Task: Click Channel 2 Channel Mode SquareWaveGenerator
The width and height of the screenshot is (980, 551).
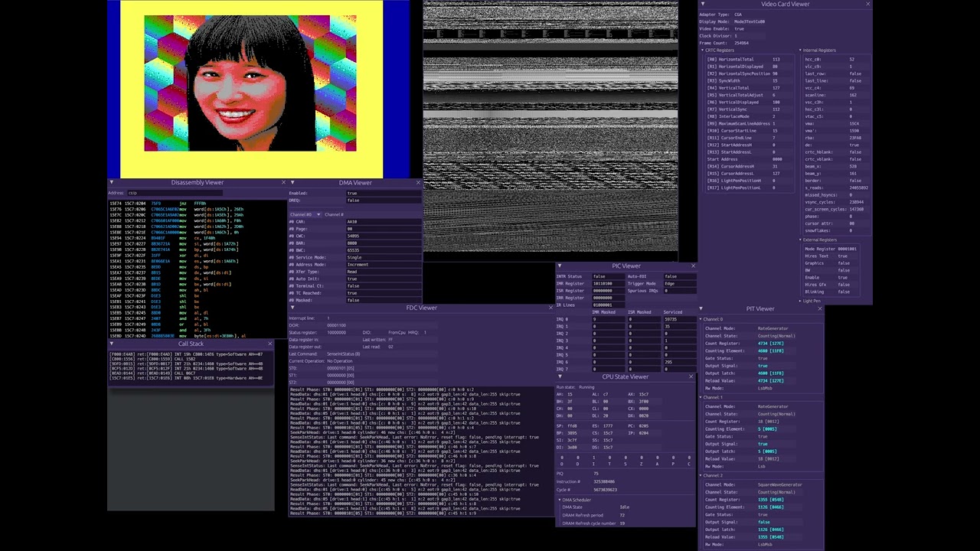Action: pyautogui.click(x=780, y=484)
